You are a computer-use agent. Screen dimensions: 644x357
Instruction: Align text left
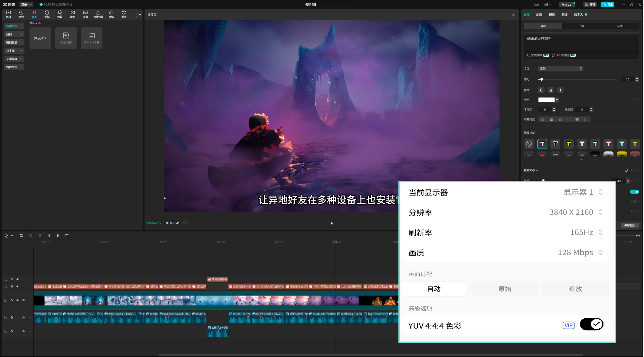point(543,120)
